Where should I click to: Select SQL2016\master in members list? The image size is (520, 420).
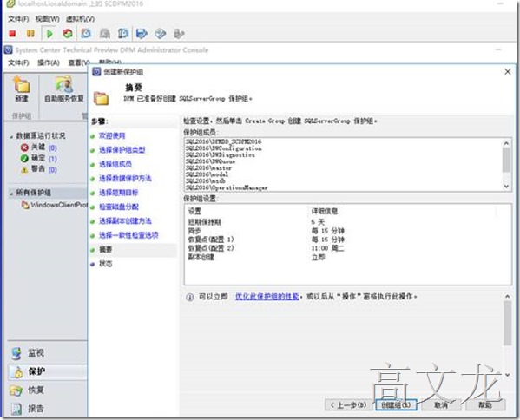pos(208,168)
